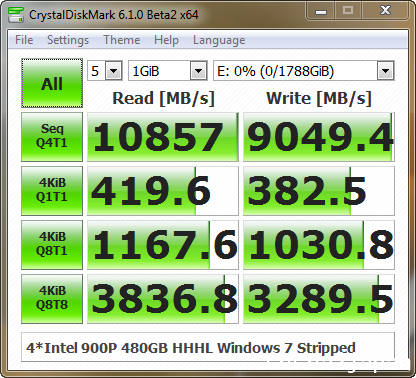Open the Theme menu
This screenshot has height=378, width=416.
tap(122, 40)
